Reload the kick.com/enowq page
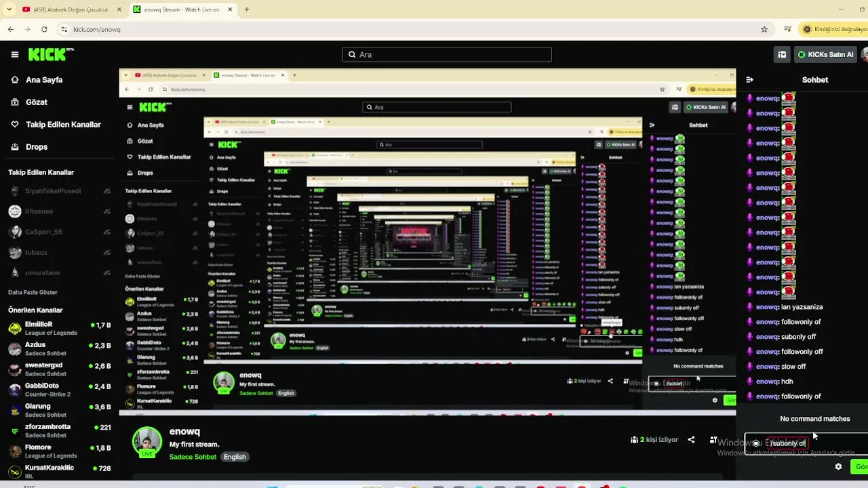Screen dimensions: 868x488 pos(44,29)
